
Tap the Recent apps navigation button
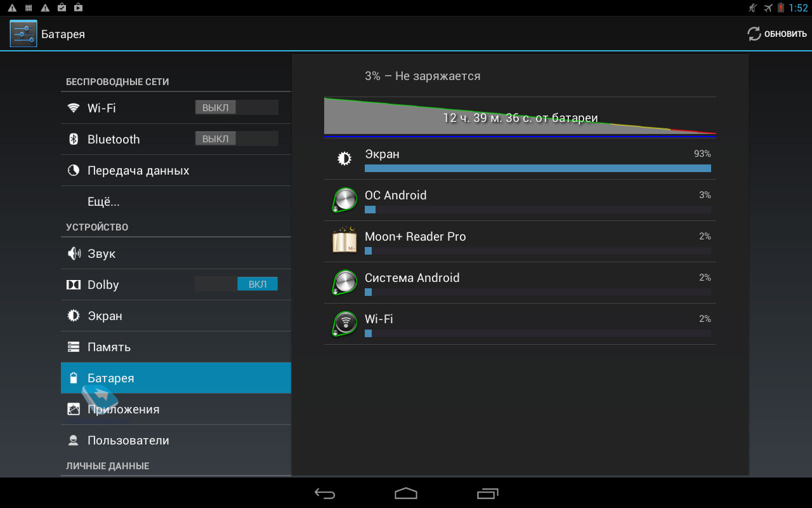(x=487, y=493)
